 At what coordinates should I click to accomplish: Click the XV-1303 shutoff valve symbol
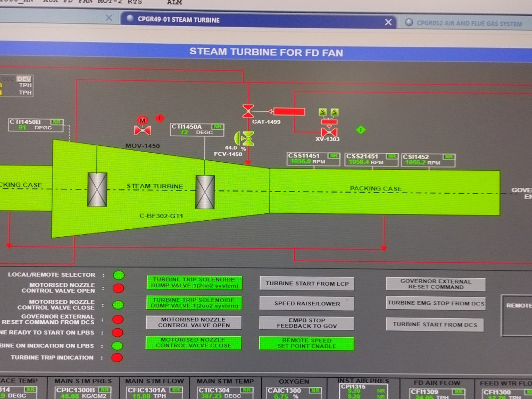(x=329, y=132)
